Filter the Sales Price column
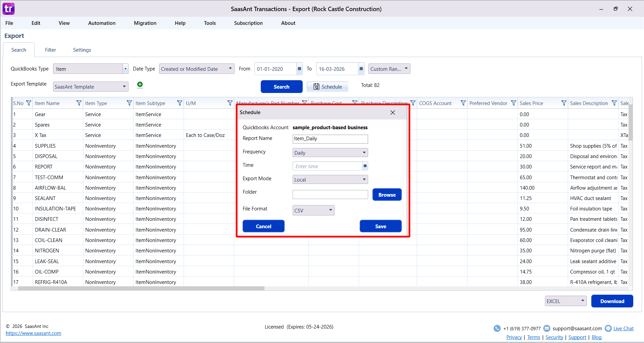This screenshot has height=343, width=644. tap(564, 103)
